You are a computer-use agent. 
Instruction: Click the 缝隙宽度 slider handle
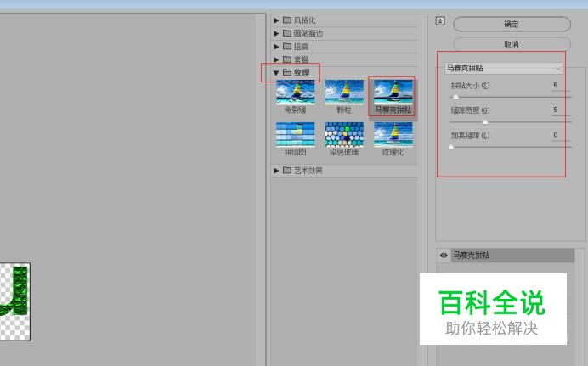tap(485, 121)
